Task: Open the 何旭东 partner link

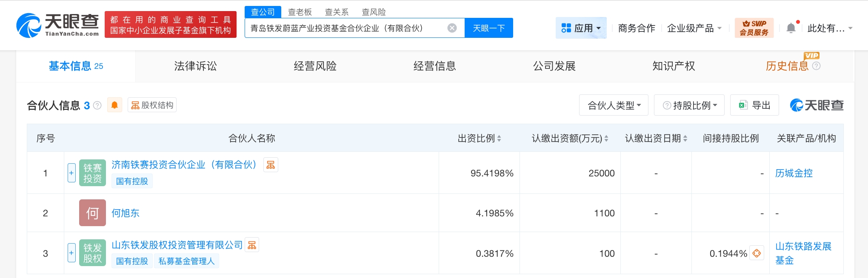Action: coord(125,213)
